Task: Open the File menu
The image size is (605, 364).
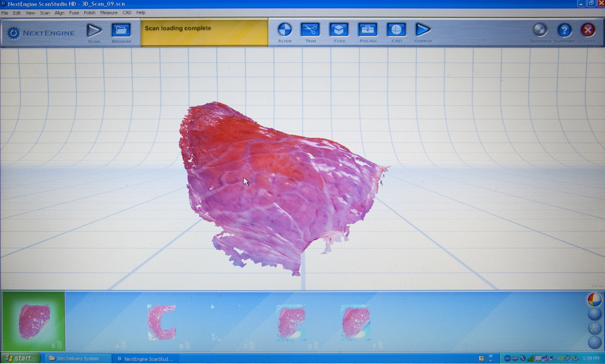Action: (x=5, y=13)
